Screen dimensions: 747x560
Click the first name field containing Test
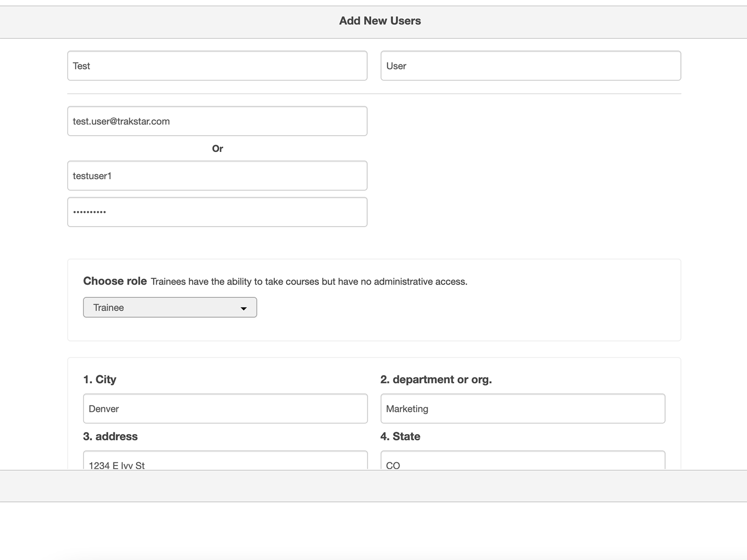(217, 66)
